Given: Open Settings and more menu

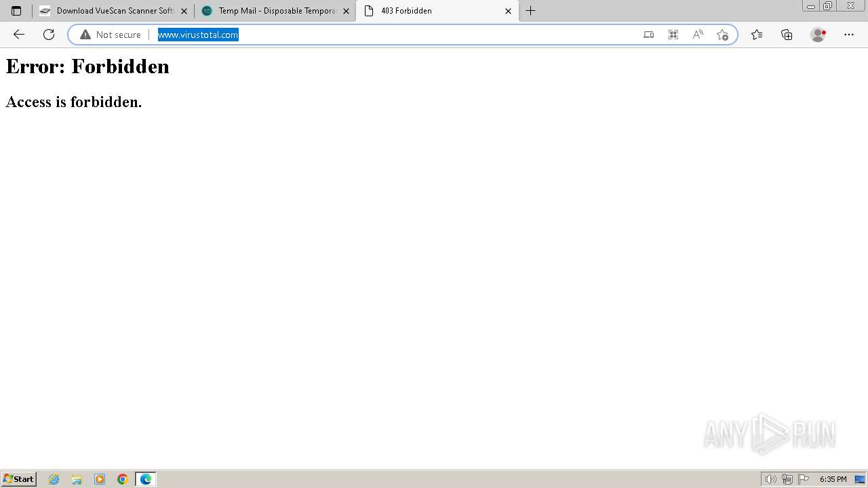Looking at the screenshot, I should coord(849,35).
